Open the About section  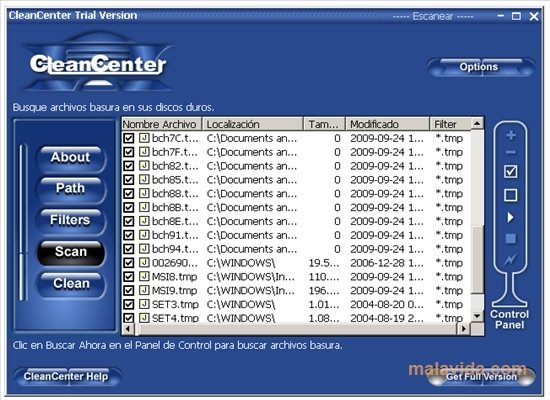point(71,158)
